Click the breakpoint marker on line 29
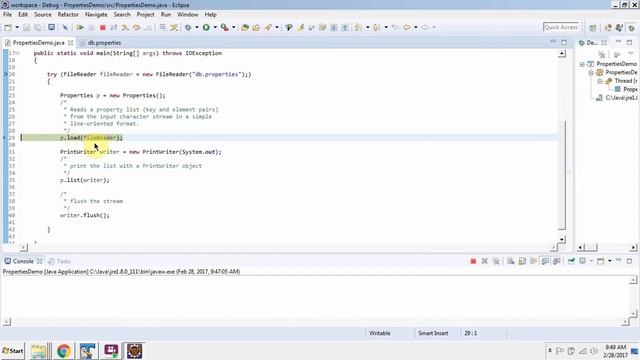This screenshot has height=360, width=640. pyautogui.click(x=5, y=138)
